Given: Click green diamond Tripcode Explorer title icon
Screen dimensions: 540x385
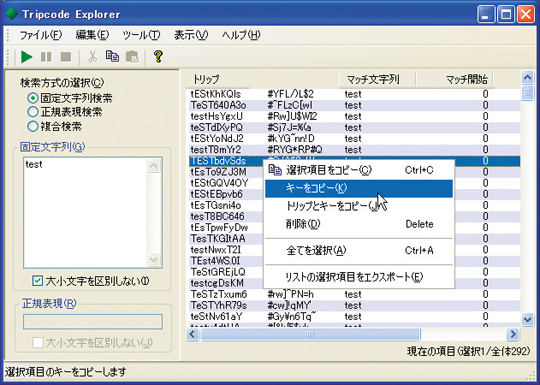Looking at the screenshot, I should pos(11,14).
